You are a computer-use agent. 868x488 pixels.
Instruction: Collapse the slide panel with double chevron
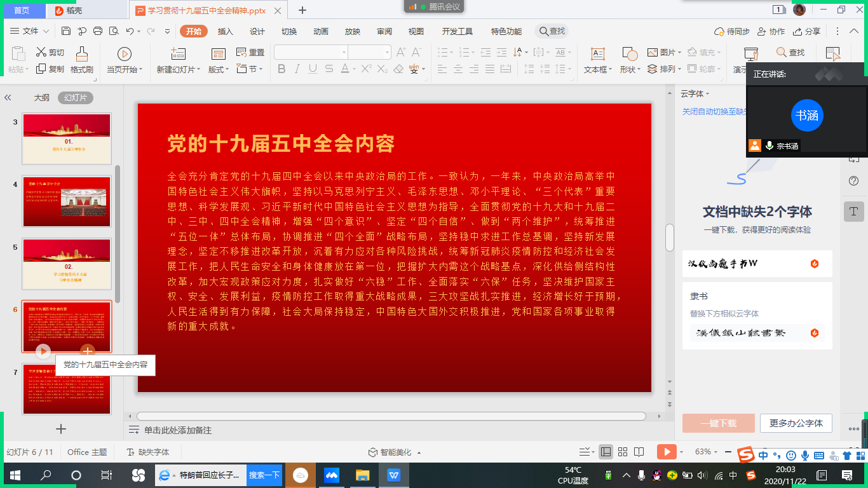point(8,98)
